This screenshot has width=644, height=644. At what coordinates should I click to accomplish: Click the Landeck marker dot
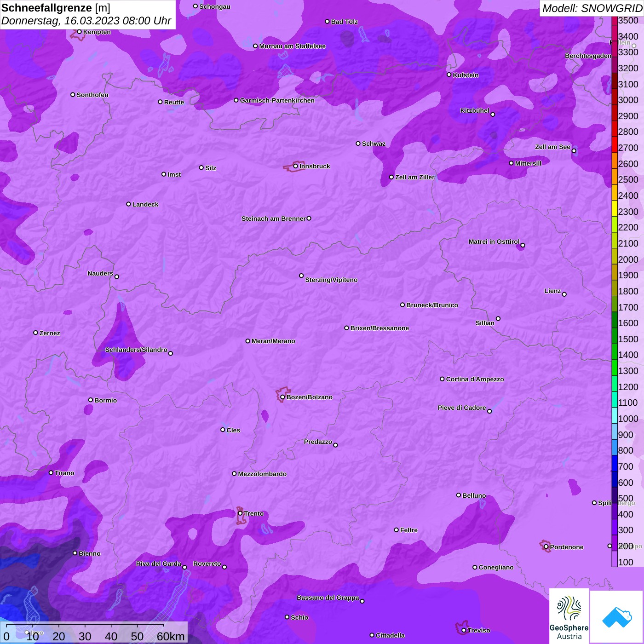128,204
